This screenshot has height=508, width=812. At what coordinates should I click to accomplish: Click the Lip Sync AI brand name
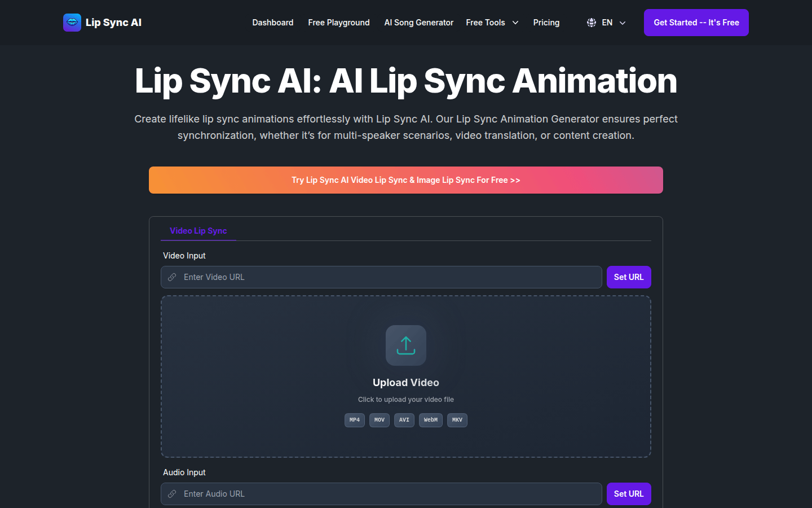click(x=113, y=23)
